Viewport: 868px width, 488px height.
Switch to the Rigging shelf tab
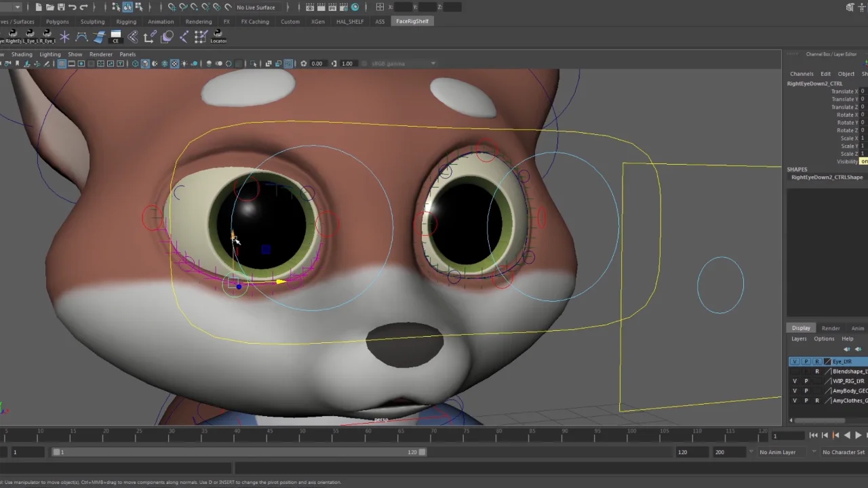(126, 22)
